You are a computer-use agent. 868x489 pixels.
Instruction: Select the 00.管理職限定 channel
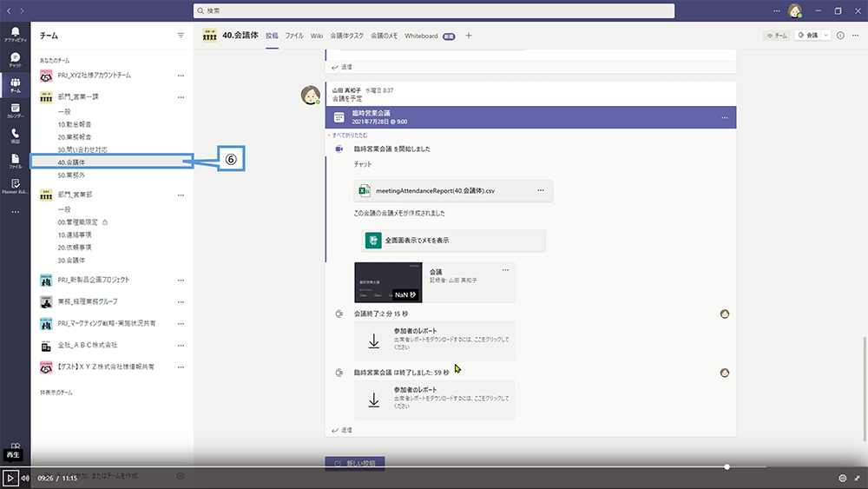point(77,222)
